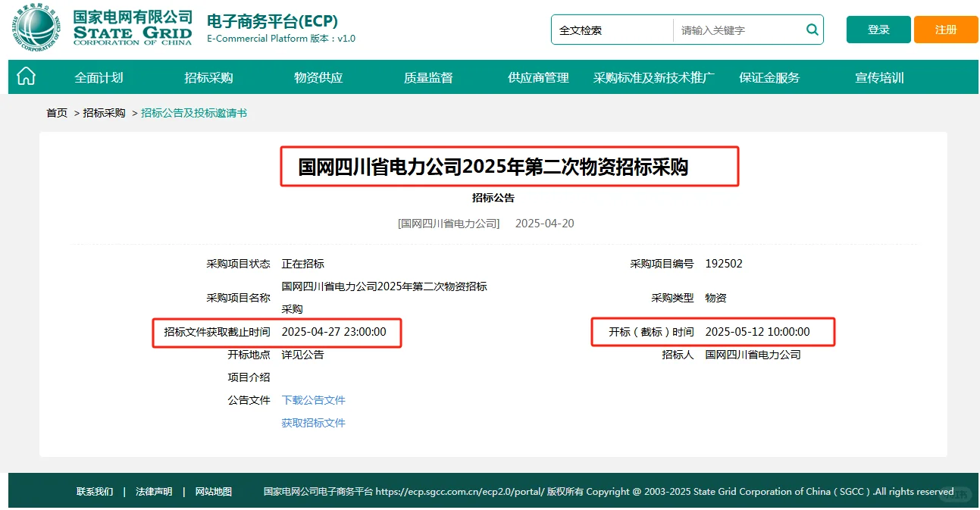Open the 供应商管理 menu

(x=537, y=77)
